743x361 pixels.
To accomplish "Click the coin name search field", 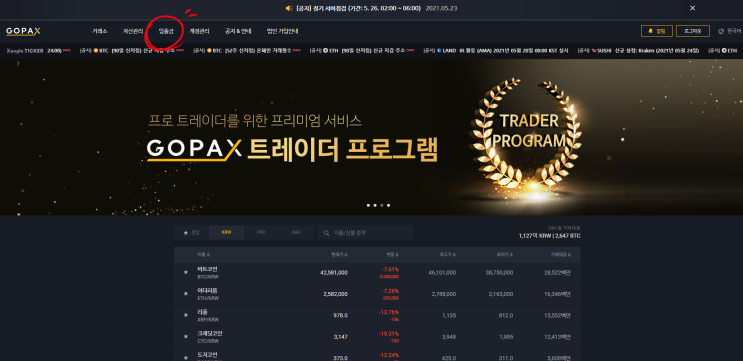I will click(x=365, y=233).
